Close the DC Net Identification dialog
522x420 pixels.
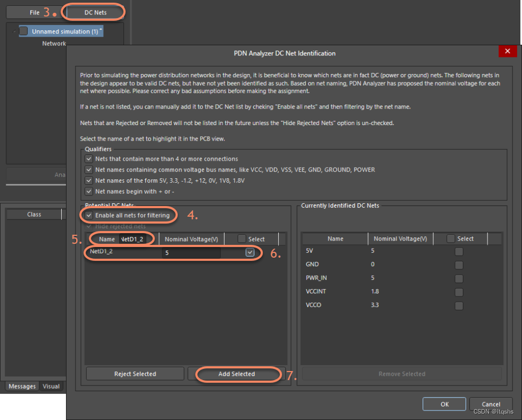click(507, 51)
